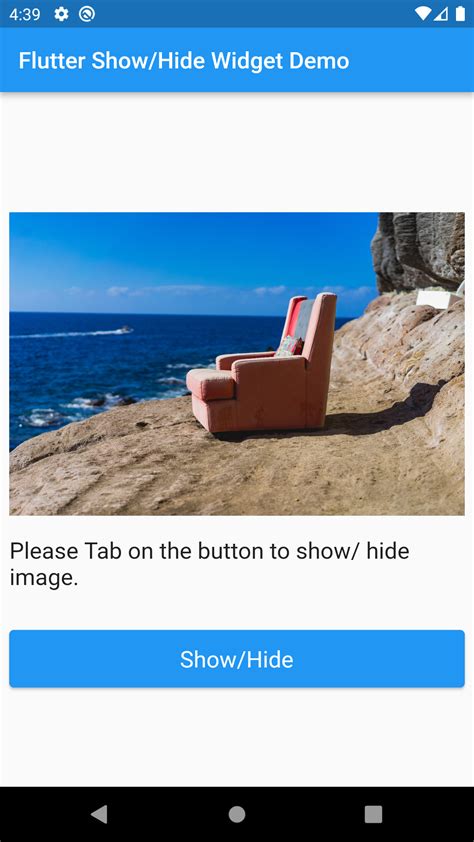Go back using the triangle navigation button
474x842 pixels.
(x=99, y=814)
